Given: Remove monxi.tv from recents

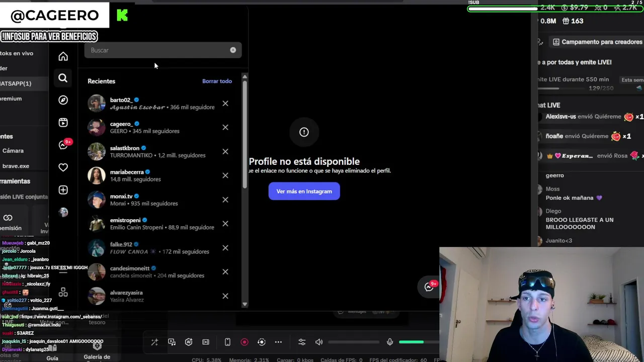Looking at the screenshot, I should pyautogui.click(x=225, y=200).
